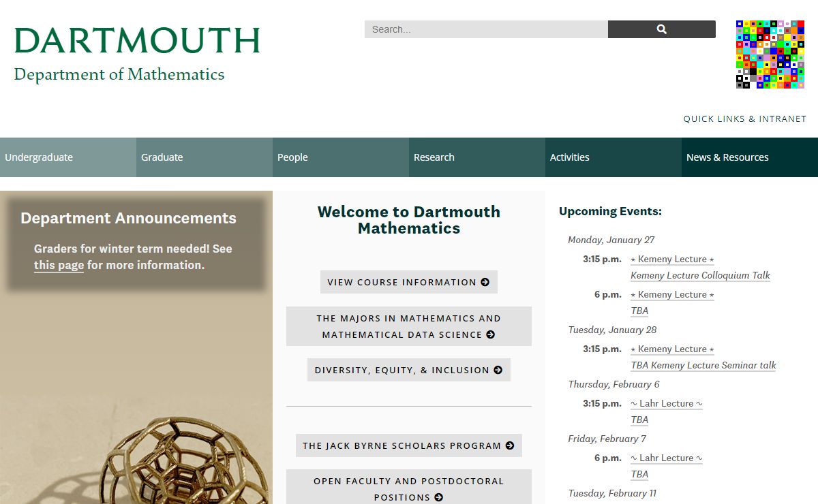This screenshot has height=504, width=818.
Task: Open the Activities menu
Action: click(613, 157)
